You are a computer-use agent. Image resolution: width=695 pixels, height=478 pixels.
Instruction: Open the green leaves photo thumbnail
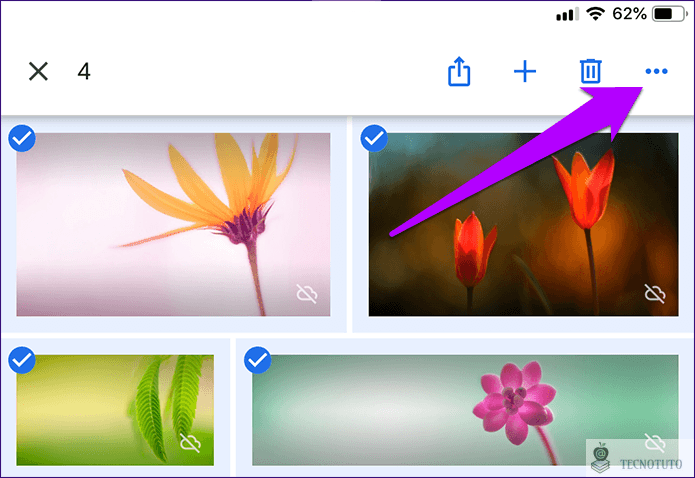coord(115,410)
